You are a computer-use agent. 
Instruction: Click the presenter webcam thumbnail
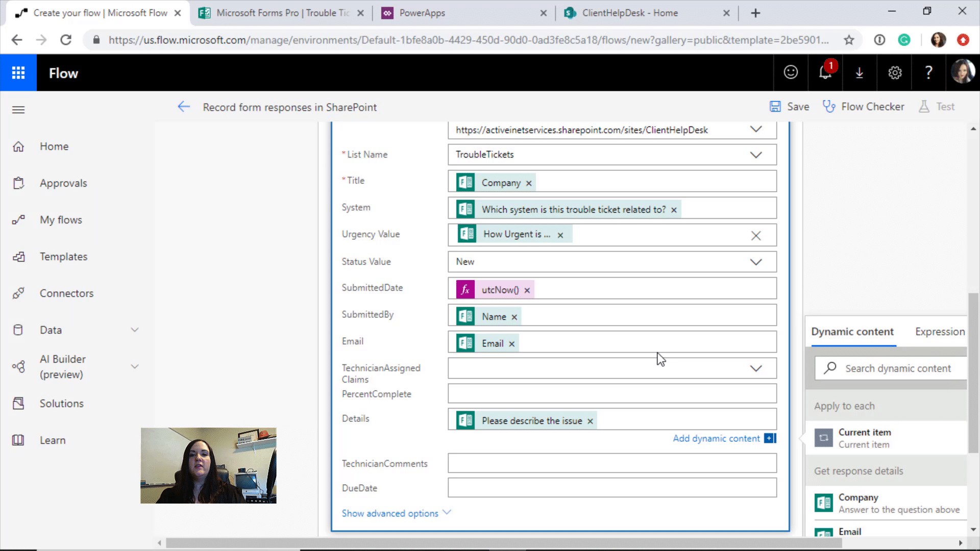(208, 466)
